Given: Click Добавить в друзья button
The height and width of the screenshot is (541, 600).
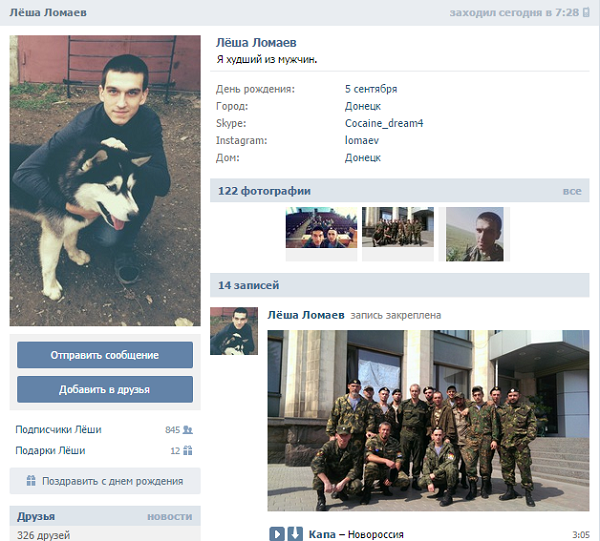Looking at the screenshot, I should coord(105,389).
